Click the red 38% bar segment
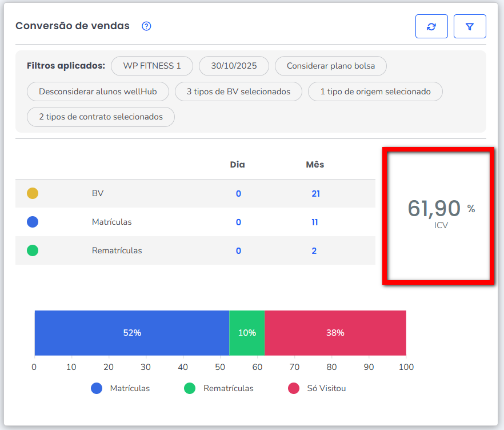504x430 pixels. pyautogui.click(x=335, y=333)
